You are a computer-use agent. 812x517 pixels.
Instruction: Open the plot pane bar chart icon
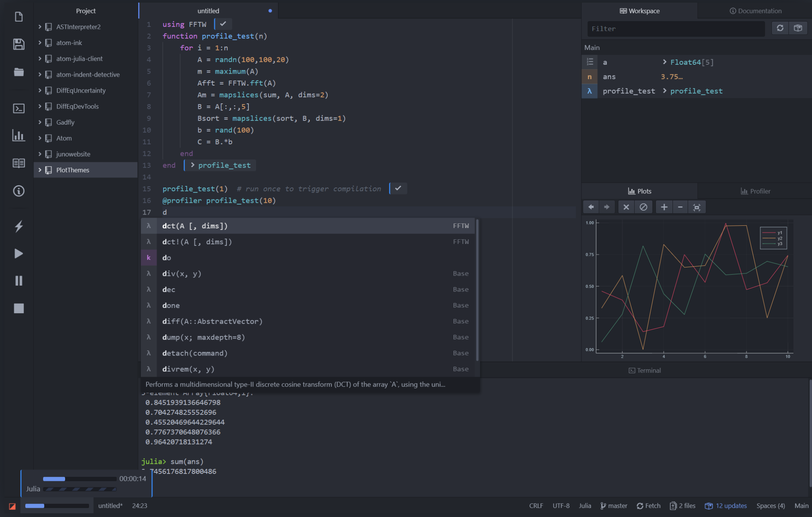click(x=19, y=135)
